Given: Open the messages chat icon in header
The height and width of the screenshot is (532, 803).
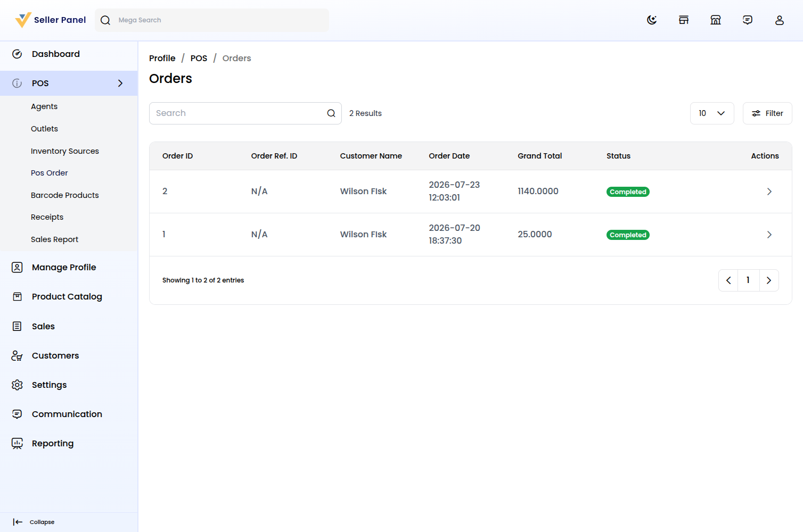Looking at the screenshot, I should pos(748,20).
